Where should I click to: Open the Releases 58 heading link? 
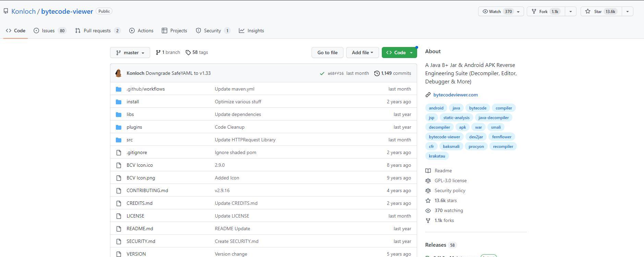coord(441,245)
